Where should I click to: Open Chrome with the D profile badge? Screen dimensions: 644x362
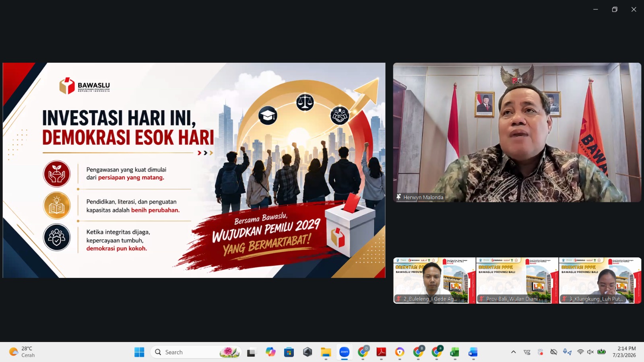pos(363,352)
